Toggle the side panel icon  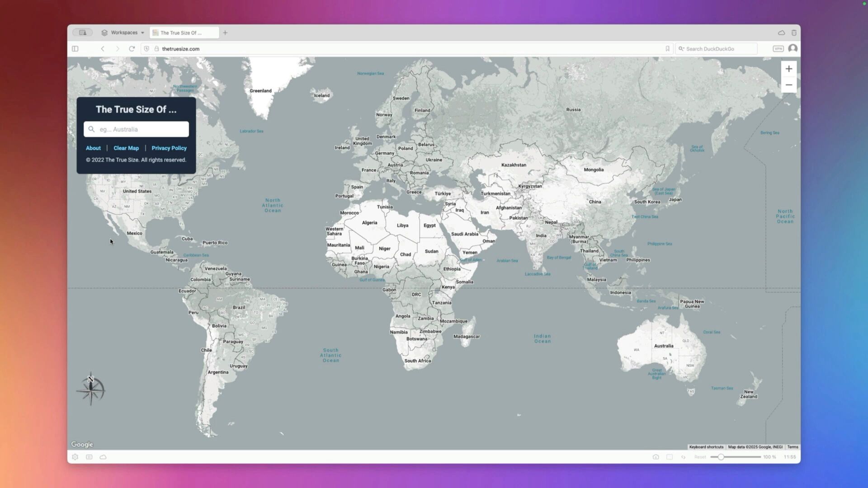[x=75, y=49]
